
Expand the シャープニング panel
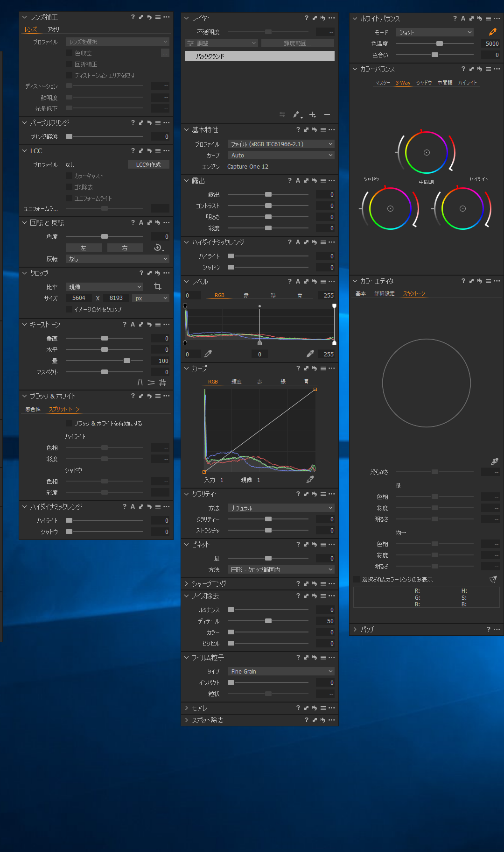tap(209, 583)
